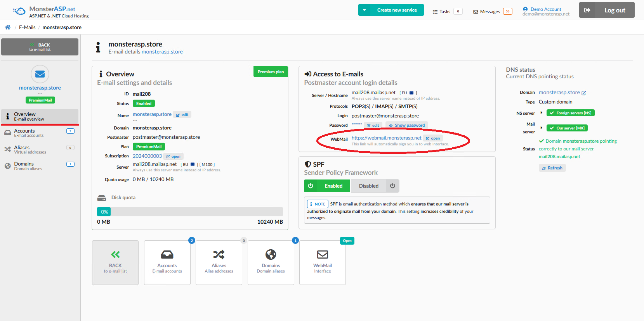Click the open button next to WebMail link
The width and height of the screenshot is (644, 321).
pyautogui.click(x=433, y=138)
